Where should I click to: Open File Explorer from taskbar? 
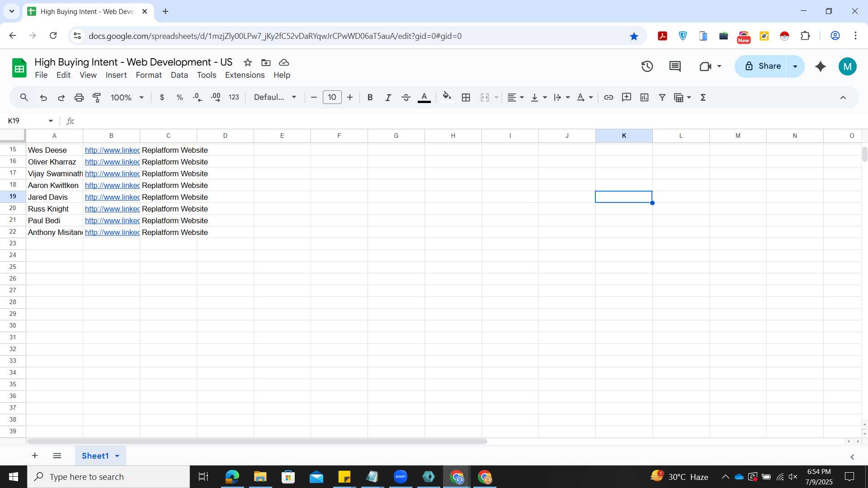(x=260, y=477)
